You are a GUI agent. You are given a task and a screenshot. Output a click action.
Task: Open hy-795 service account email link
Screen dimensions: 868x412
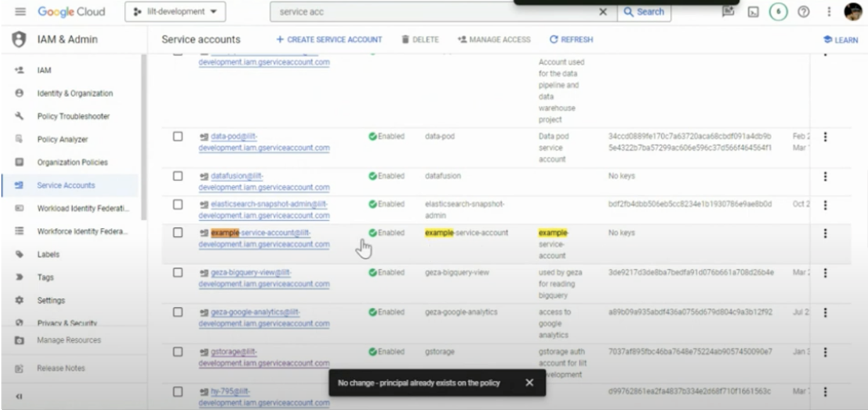coord(264,396)
